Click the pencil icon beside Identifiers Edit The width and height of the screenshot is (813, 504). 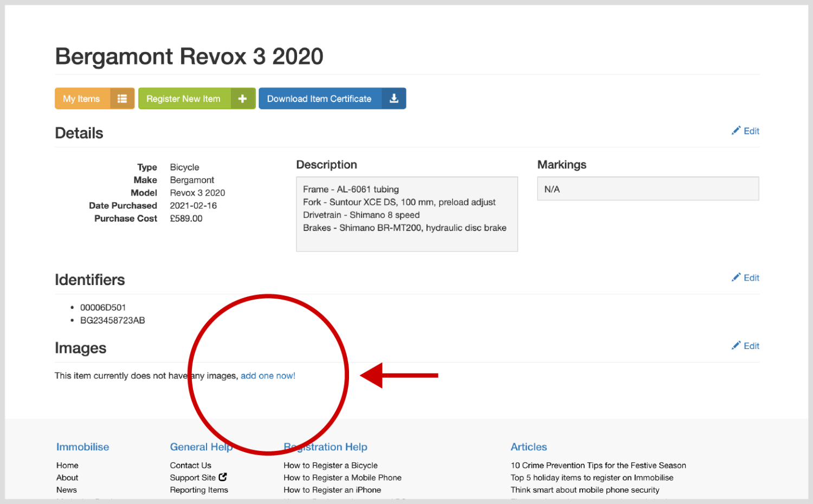tap(735, 277)
